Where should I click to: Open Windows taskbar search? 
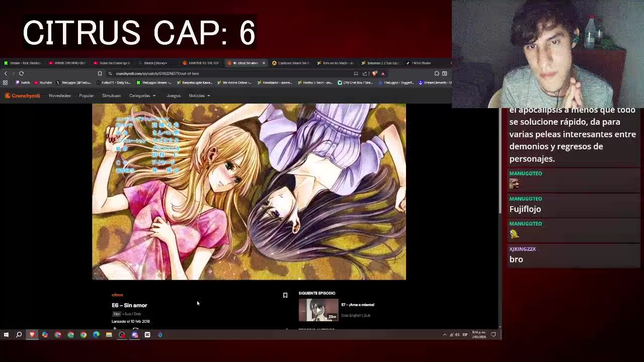[x=19, y=335]
